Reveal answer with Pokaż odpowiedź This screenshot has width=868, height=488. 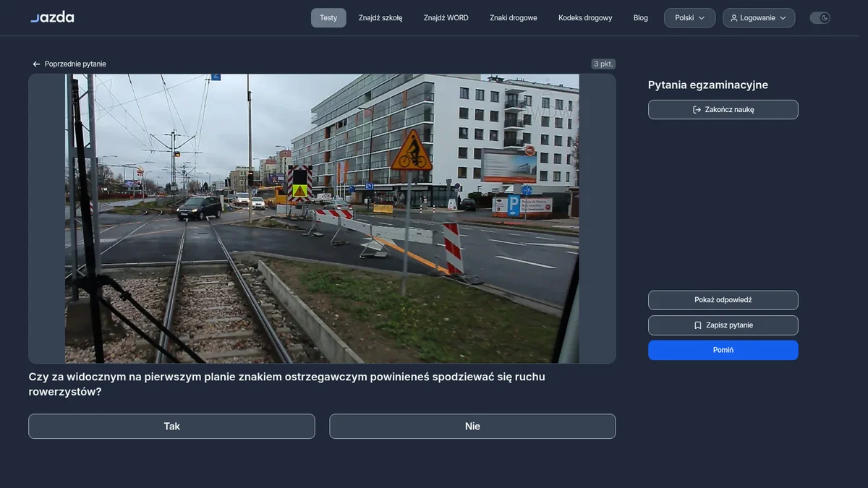(x=723, y=300)
